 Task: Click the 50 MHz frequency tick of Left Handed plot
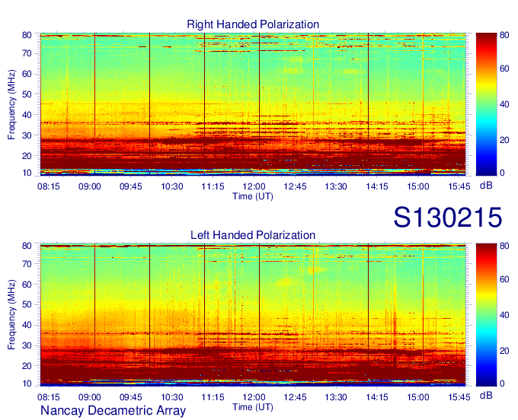[x=27, y=305]
